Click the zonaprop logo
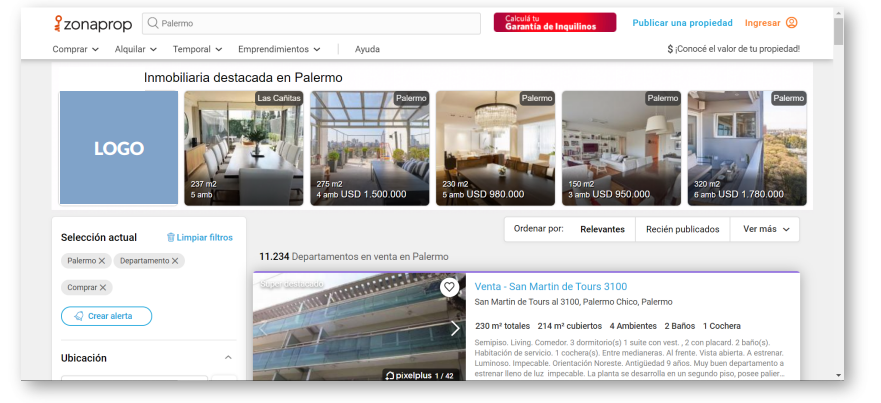The image size is (881, 403). [x=93, y=24]
